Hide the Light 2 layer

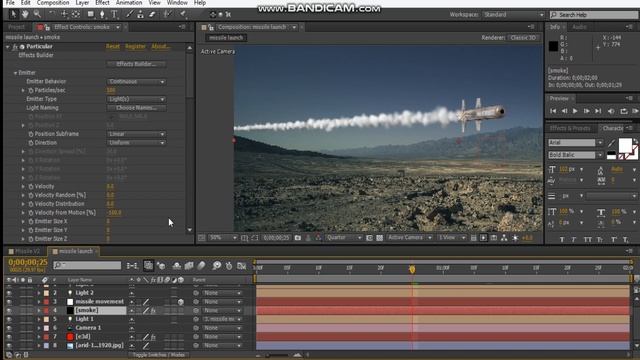coord(9,293)
